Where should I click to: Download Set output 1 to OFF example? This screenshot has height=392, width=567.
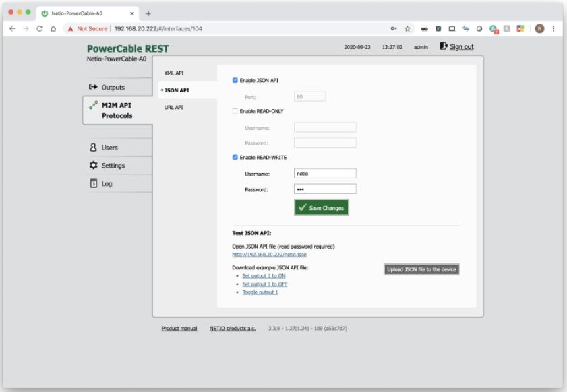[x=265, y=284]
